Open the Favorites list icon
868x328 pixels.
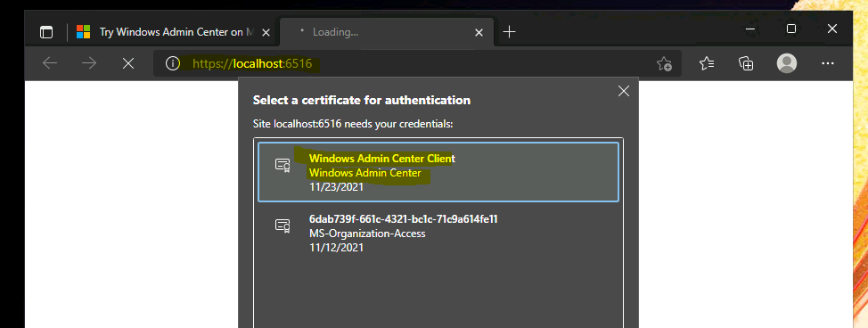click(x=707, y=63)
